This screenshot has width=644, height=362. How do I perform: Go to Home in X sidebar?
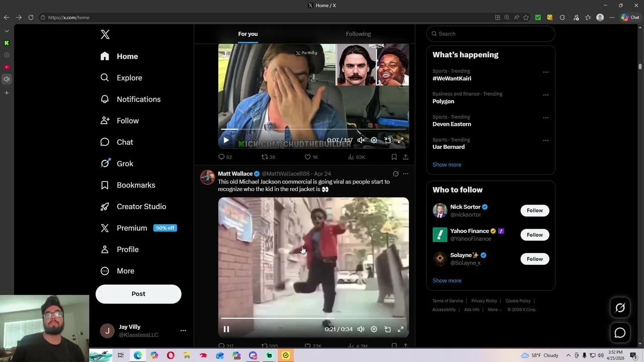pyautogui.click(x=119, y=56)
